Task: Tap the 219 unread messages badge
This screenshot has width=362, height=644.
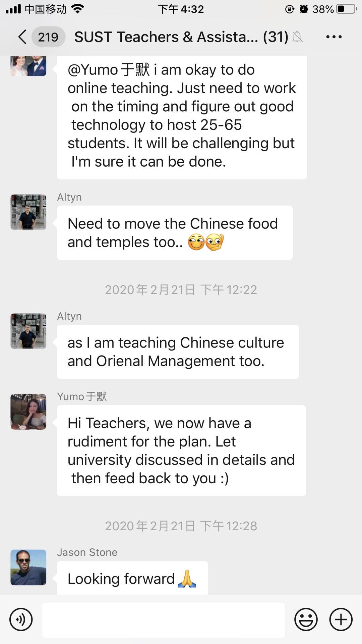Action: point(48,37)
